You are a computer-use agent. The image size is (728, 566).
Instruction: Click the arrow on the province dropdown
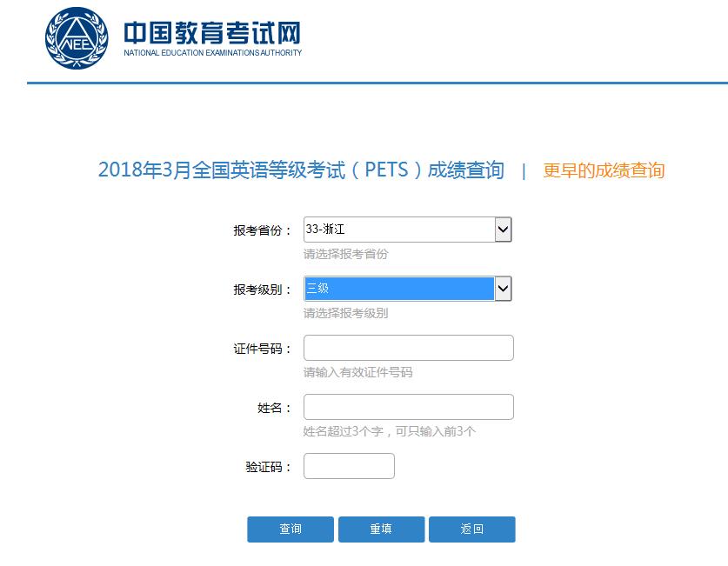coord(503,230)
